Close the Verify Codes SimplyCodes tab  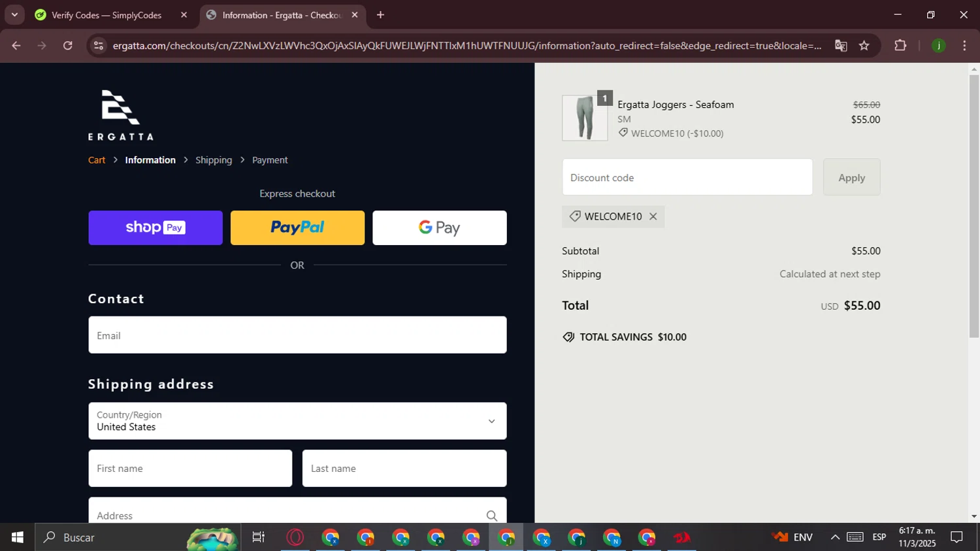[184, 15]
